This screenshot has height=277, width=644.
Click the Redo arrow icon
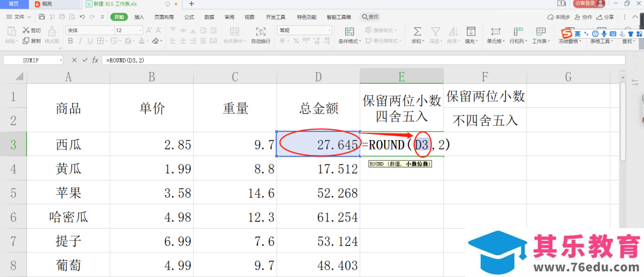(x=92, y=17)
